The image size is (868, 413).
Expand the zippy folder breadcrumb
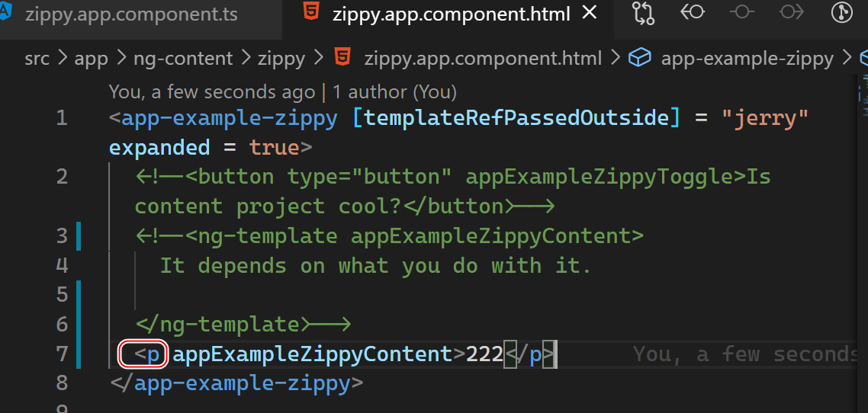(x=281, y=59)
